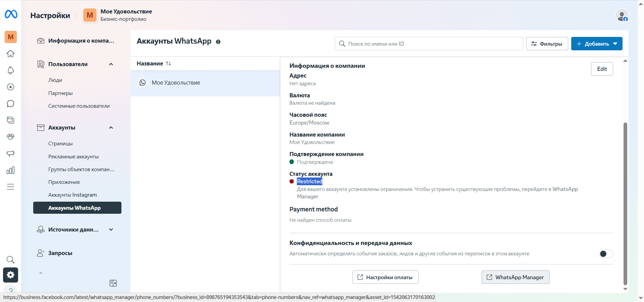The image size is (644, 302).
Task: Click the gear settings icon
Action: (11, 275)
